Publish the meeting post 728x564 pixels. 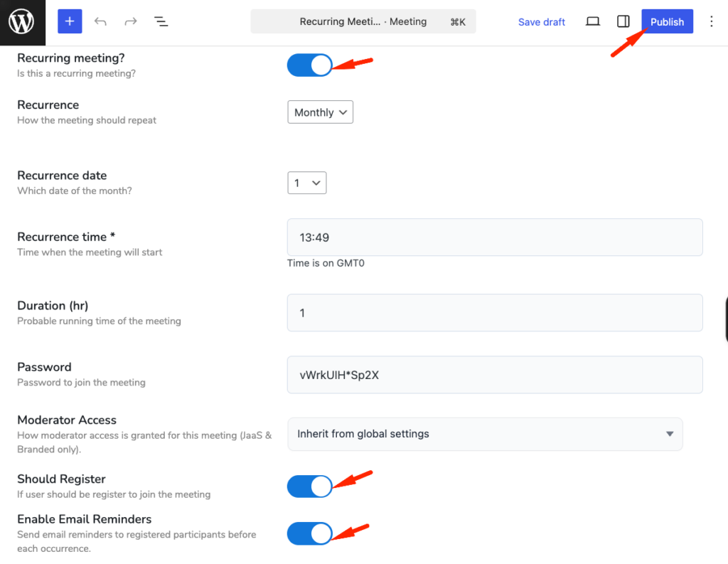point(667,21)
